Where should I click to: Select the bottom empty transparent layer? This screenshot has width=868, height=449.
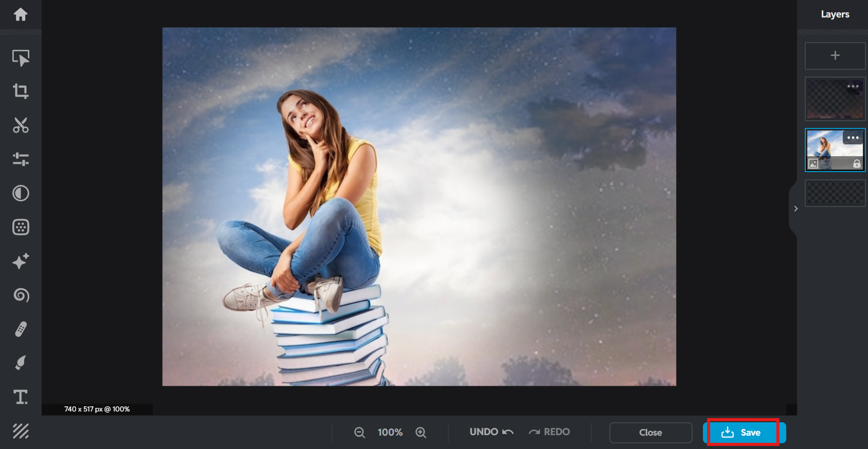point(835,193)
